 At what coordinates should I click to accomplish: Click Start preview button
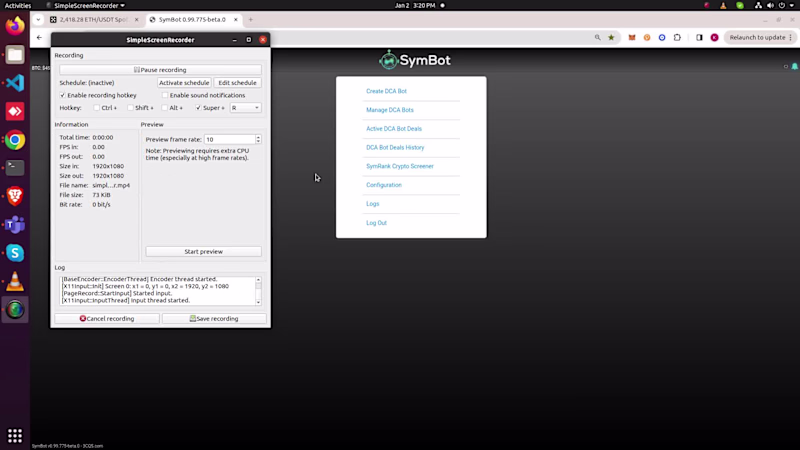click(204, 252)
